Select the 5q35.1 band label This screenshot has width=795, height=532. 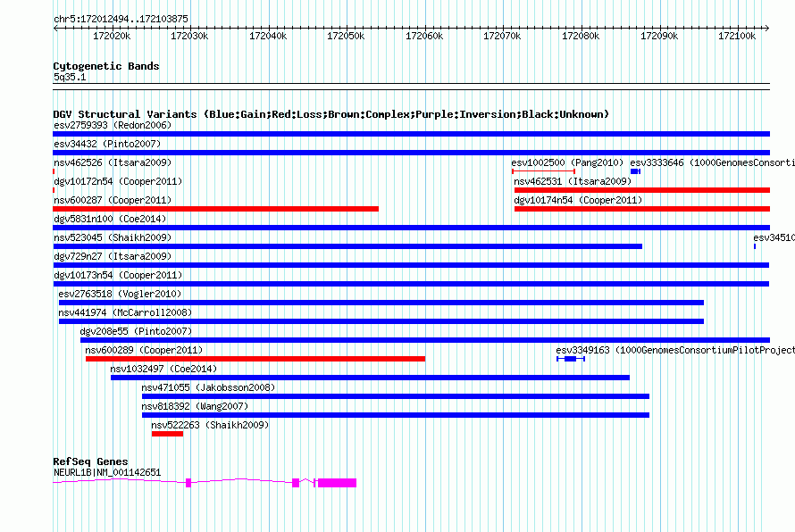[70, 77]
